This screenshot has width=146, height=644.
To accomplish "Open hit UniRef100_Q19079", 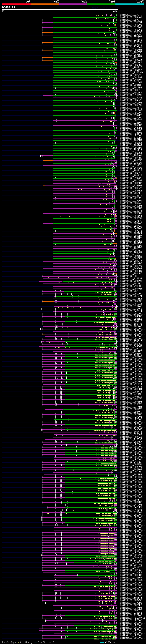I will tap(131, 15).
